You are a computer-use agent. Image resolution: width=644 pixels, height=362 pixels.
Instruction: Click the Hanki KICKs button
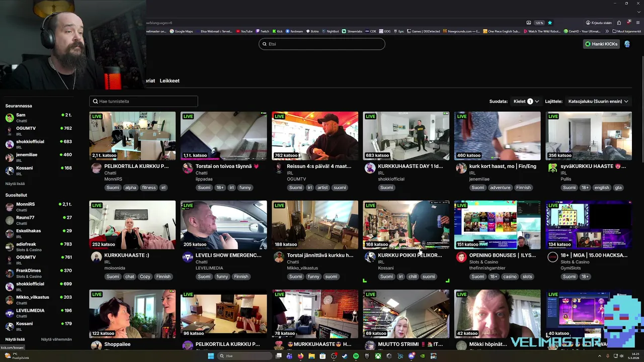point(601,44)
